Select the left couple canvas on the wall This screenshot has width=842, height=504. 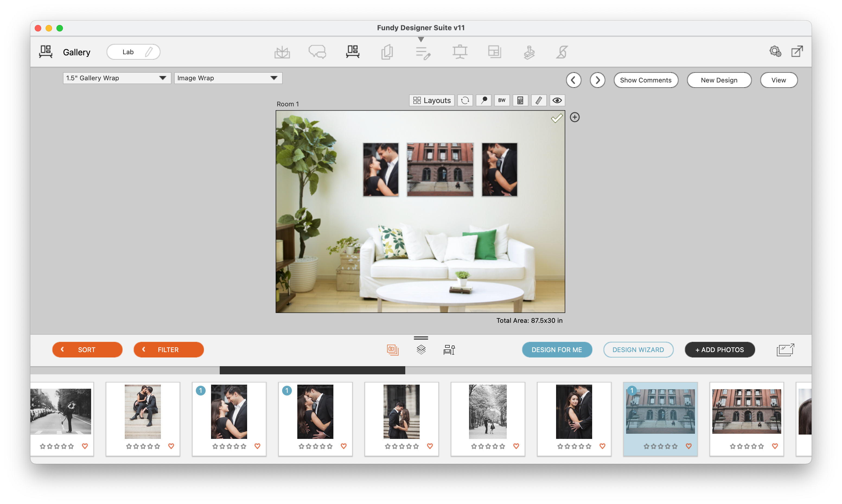pos(381,169)
